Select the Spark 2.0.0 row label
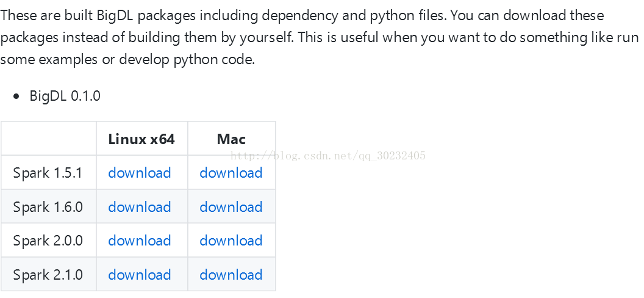This screenshot has height=298, width=644. (x=48, y=241)
